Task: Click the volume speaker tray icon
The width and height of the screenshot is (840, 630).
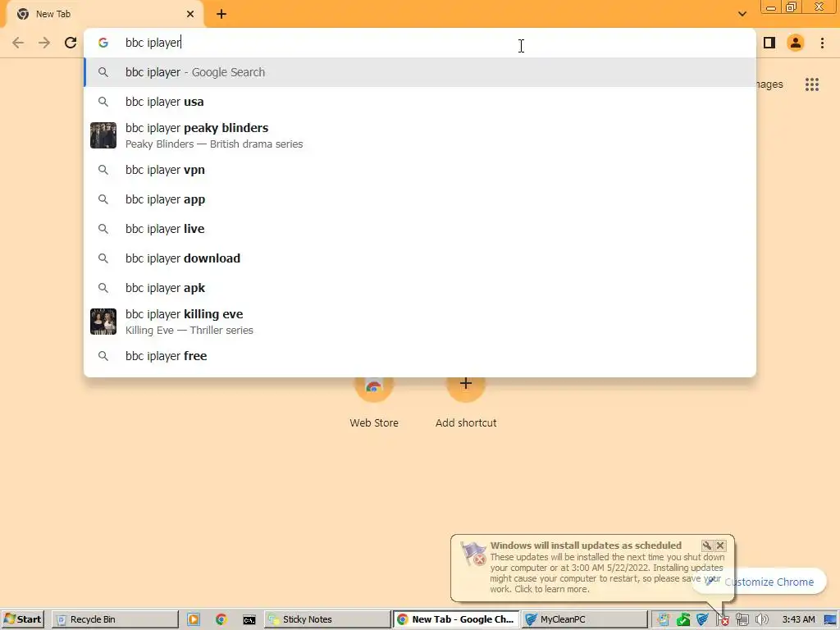Action: [762, 620]
